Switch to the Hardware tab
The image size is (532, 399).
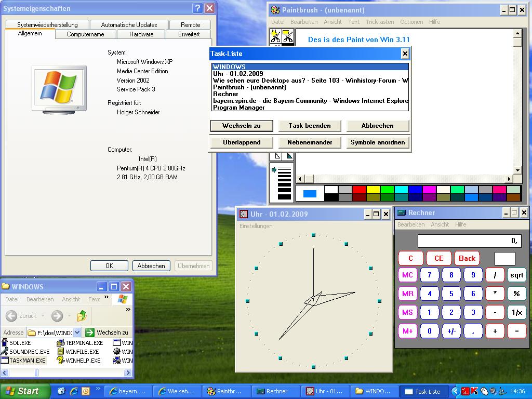coord(141,34)
